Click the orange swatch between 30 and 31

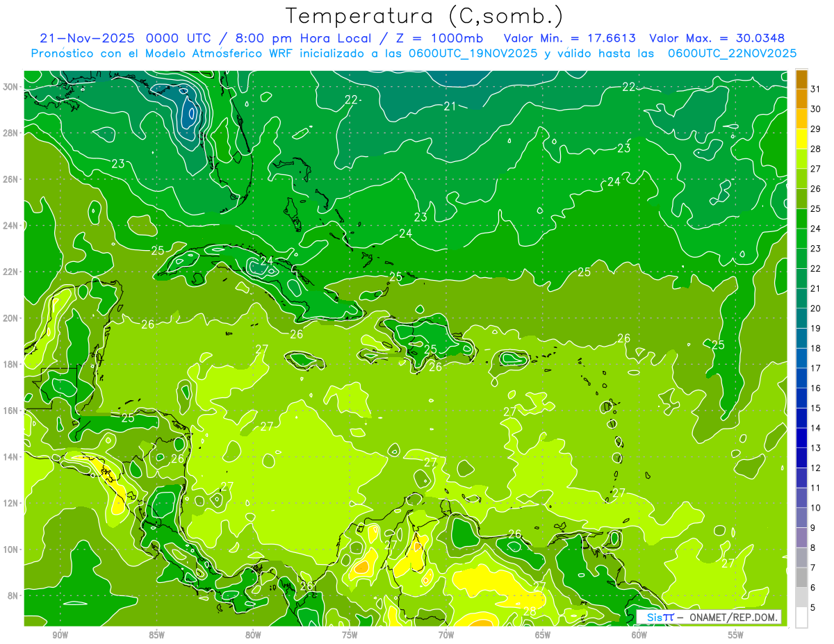pos(801,99)
